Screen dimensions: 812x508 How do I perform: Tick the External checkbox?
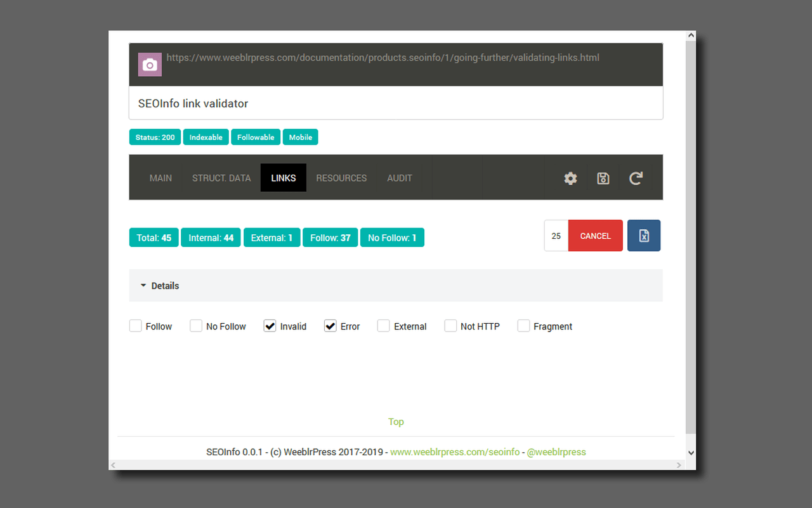point(383,326)
